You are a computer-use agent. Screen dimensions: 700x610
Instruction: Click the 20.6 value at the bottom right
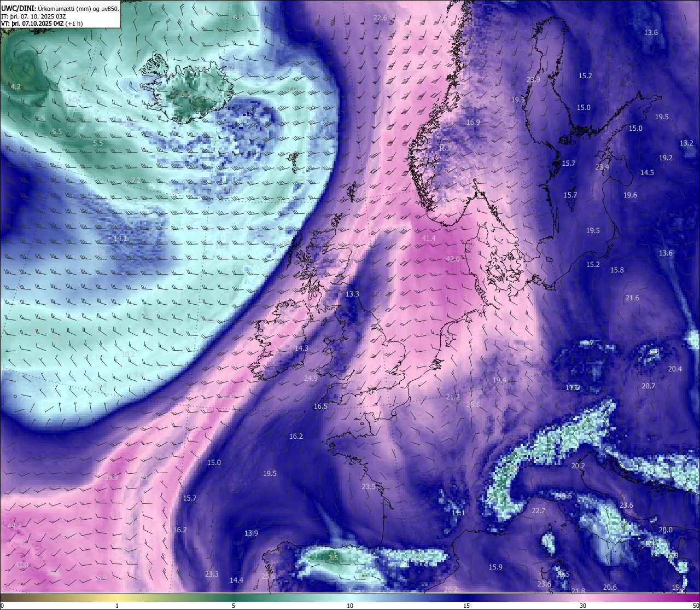tap(610, 587)
